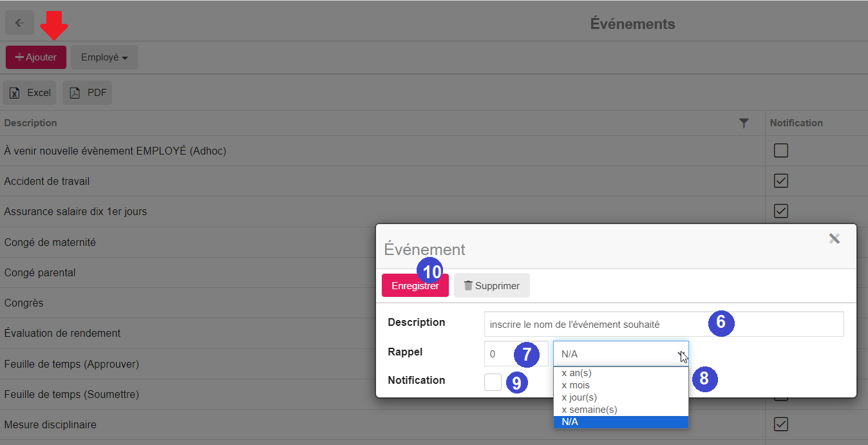
Task: Toggle notification for Assurance salaire dix 1er jours
Action: 781,211
